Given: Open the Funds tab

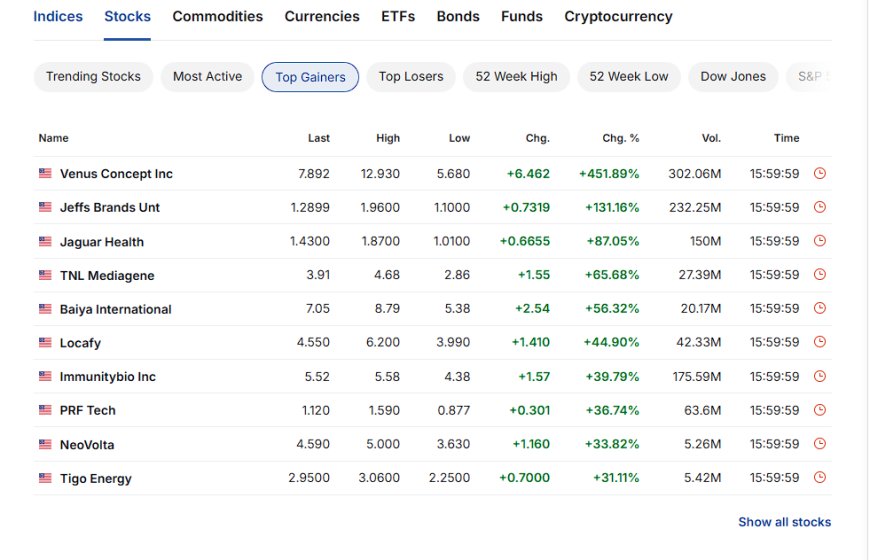Looking at the screenshot, I should click(522, 17).
